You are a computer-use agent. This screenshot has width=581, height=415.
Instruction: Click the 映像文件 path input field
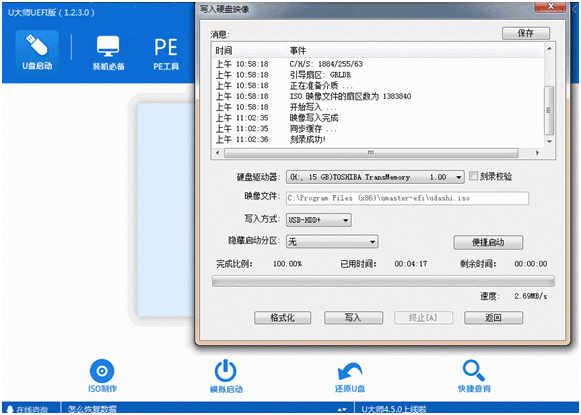click(x=407, y=198)
